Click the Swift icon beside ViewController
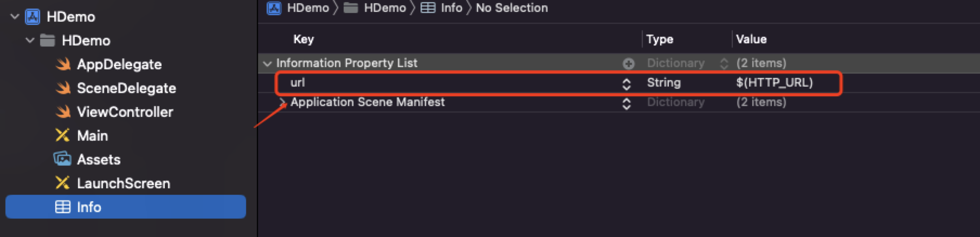Image resolution: width=980 pixels, height=237 pixels. tap(63, 112)
